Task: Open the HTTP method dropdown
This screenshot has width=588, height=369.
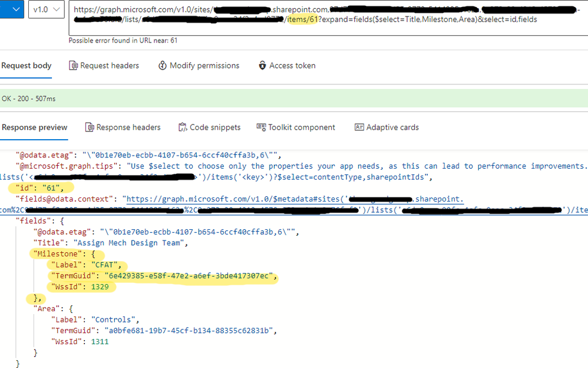Action: pyautogui.click(x=11, y=9)
